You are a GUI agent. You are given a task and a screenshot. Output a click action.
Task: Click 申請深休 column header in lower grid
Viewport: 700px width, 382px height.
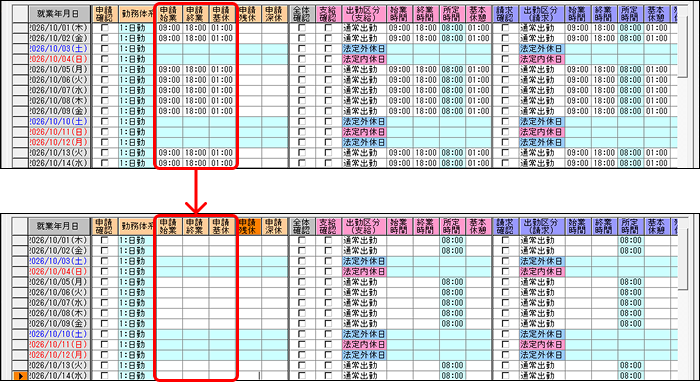pyautogui.click(x=275, y=226)
